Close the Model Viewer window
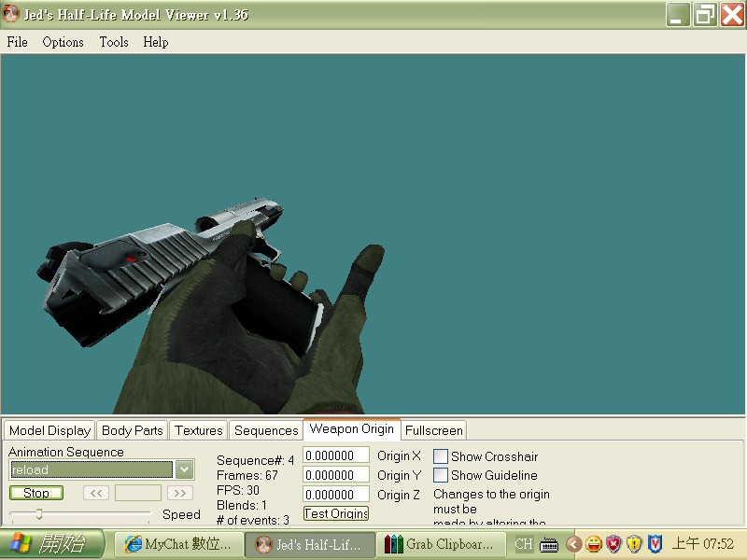The height and width of the screenshot is (560, 747). click(x=733, y=14)
